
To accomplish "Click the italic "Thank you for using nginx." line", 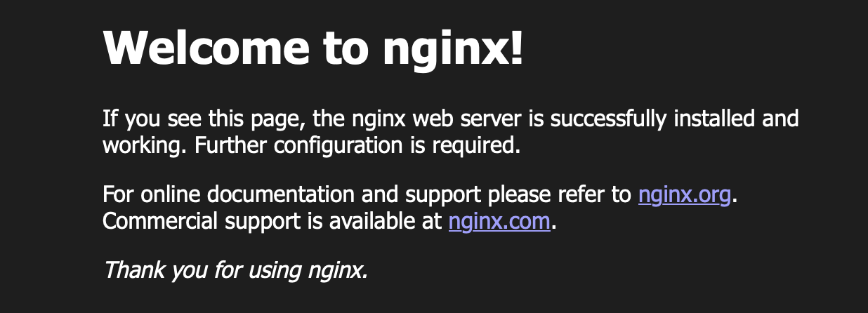I will pos(236,269).
